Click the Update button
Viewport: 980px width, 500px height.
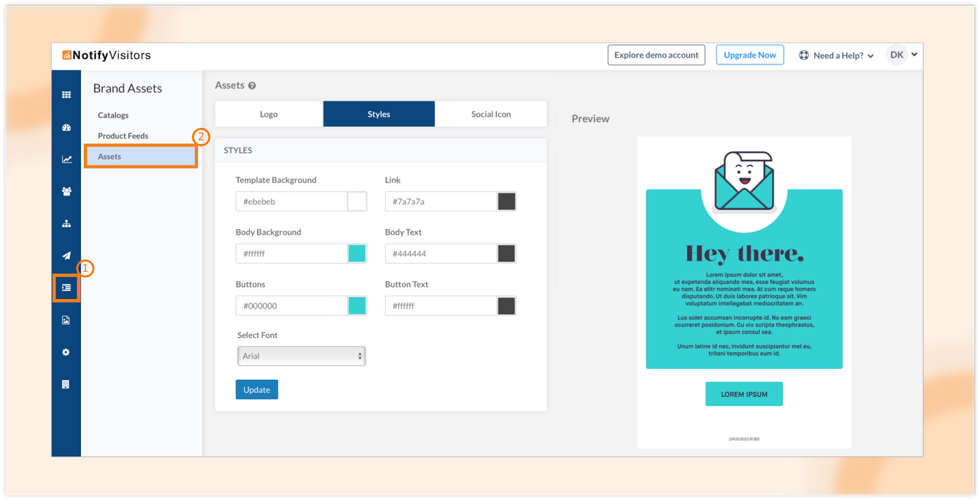(x=257, y=390)
